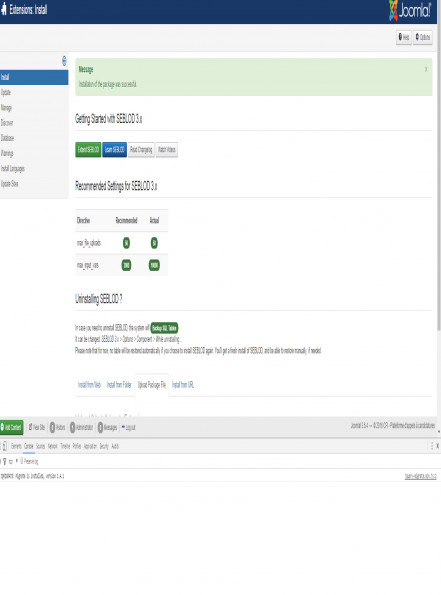Click the DevTools more options kebab icon
This screenshot has height=595, width=441.
click(432, 446)
